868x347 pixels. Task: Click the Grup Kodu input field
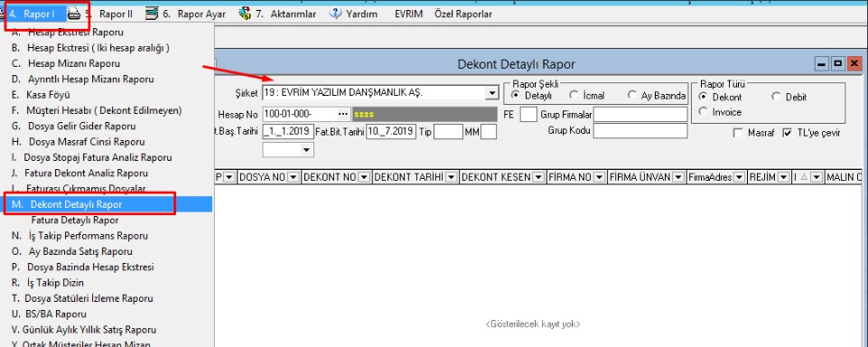coord(640,131)
